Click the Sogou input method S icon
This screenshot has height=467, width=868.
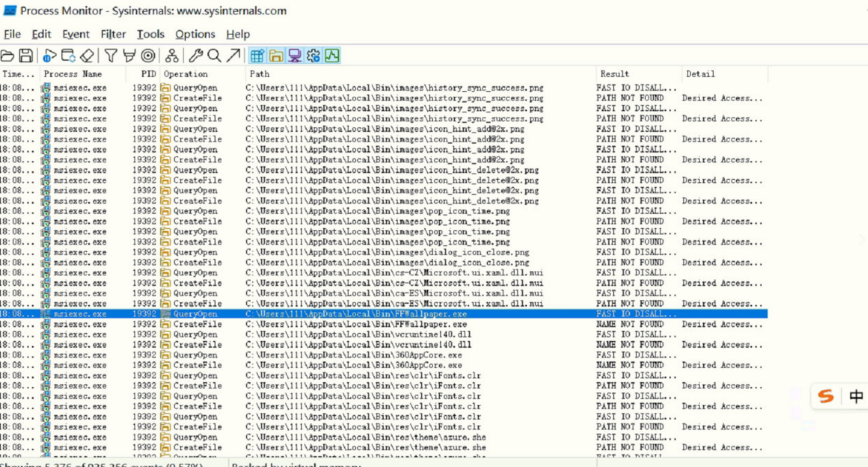[826, 396]
